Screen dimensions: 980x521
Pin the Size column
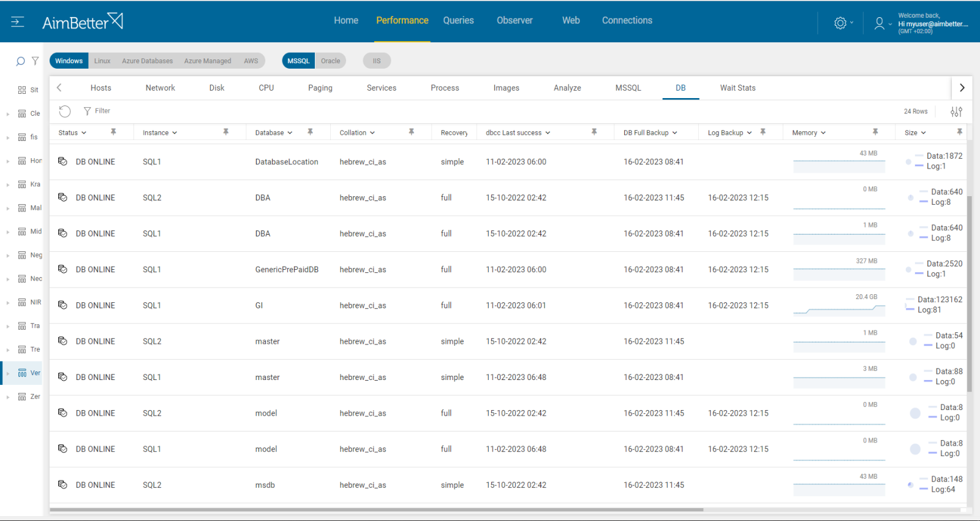point(960,132)
